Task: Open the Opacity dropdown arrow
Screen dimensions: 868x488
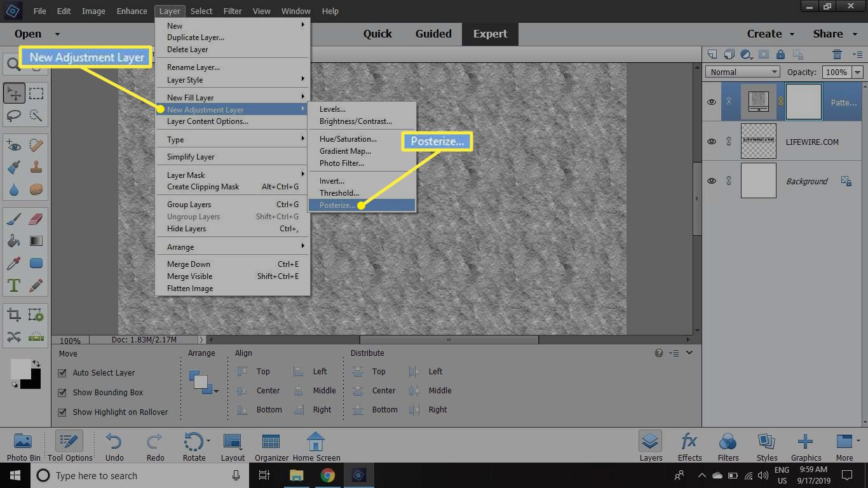Action: (857, 72)
